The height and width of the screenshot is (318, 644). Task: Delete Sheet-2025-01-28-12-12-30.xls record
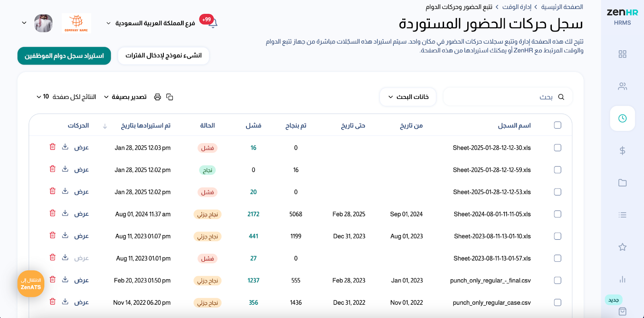[52, 147]
